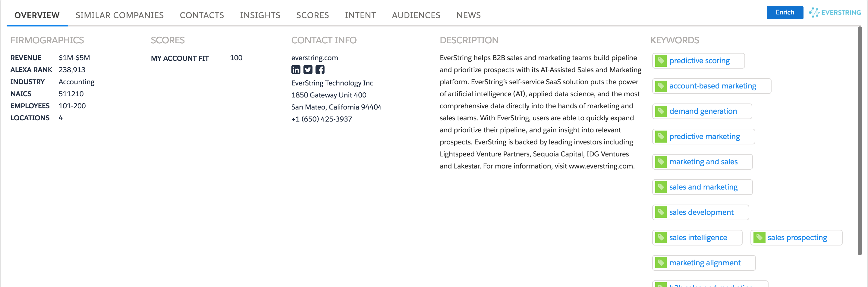Screen dimensions: 868x287
Task: Open the everstring.com website link
Action: [x=315, y=57]
